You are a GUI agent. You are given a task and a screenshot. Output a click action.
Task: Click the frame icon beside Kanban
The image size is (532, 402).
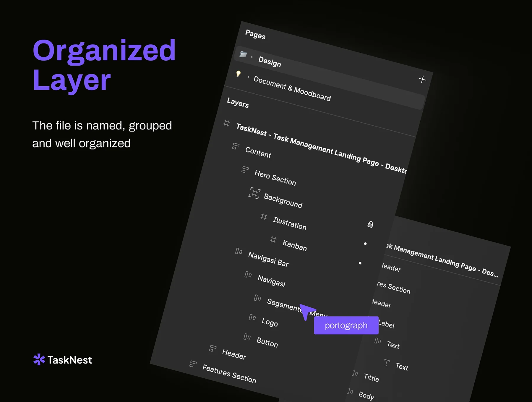[273, 240]
